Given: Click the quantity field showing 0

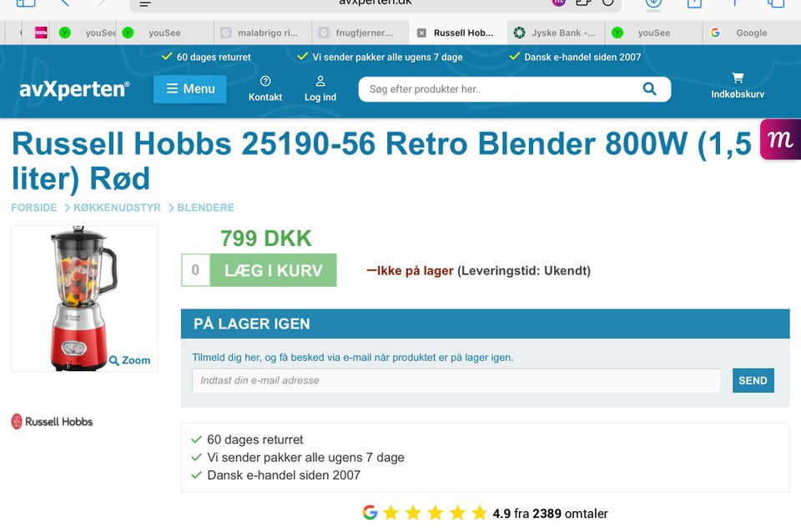Looking at the screenshot, I should click(195, 270).
